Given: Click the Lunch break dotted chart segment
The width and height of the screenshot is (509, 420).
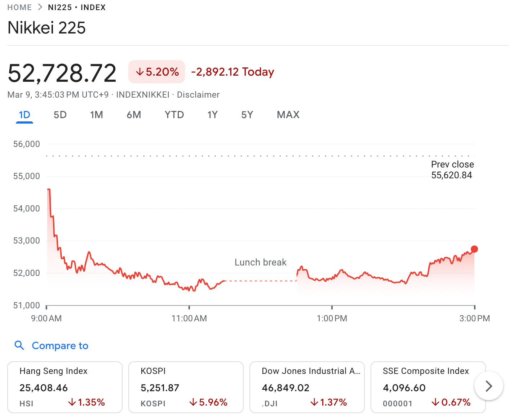Looking at the screenshot, I should coord(260,280).
